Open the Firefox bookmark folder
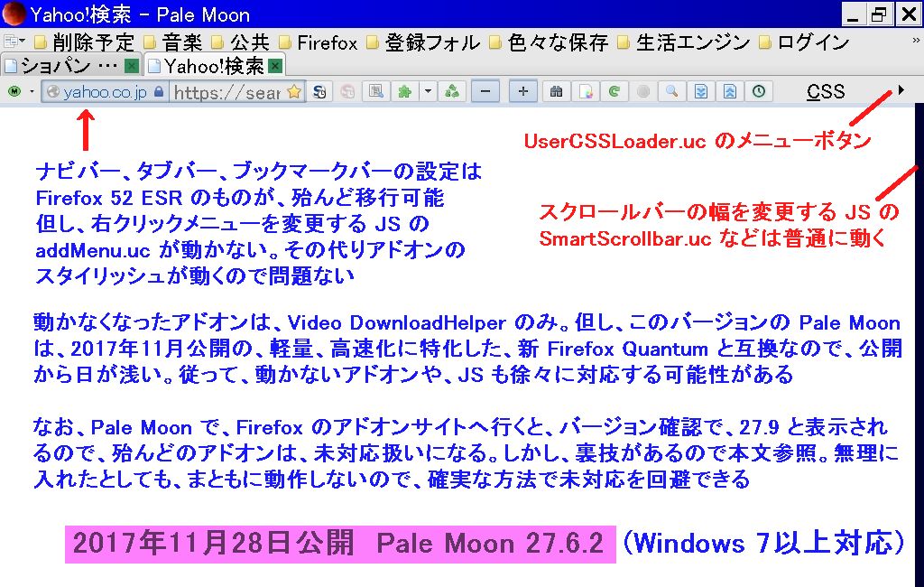 pyautogui.click(x=318, y=42)
